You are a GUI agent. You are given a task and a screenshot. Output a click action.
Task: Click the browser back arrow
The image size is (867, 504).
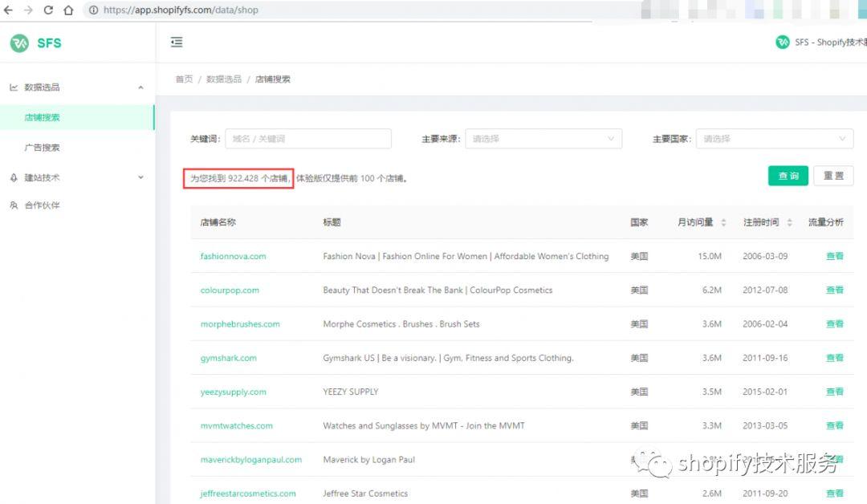coord(8,10)
